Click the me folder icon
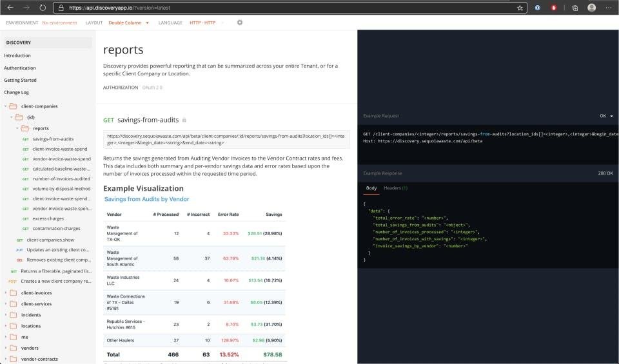Viewport: 619px width, 364px height. (13, 337)
